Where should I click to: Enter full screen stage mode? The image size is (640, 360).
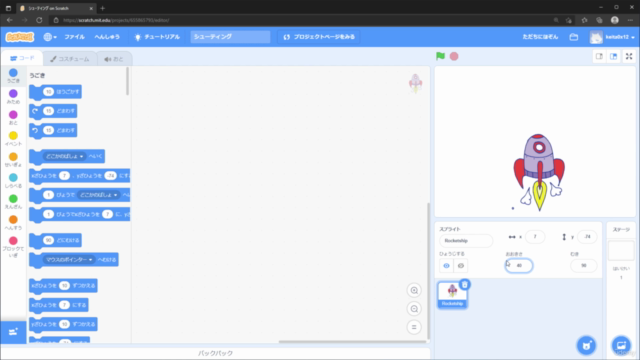(x=629, y=56)
